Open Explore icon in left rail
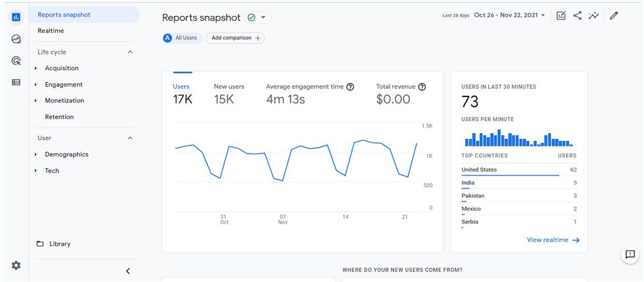644x282 pixels. point(16,39)
